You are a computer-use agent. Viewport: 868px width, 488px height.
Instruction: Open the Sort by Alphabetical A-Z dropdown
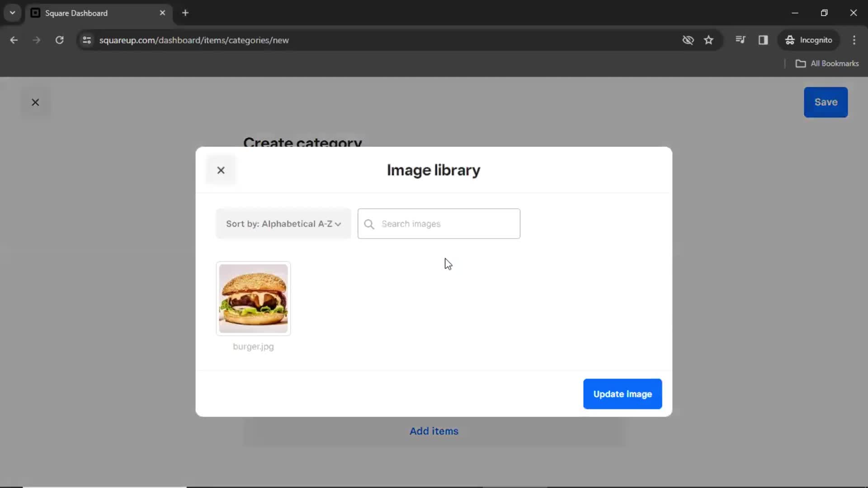pyautogui.click(x=283, y=224)
